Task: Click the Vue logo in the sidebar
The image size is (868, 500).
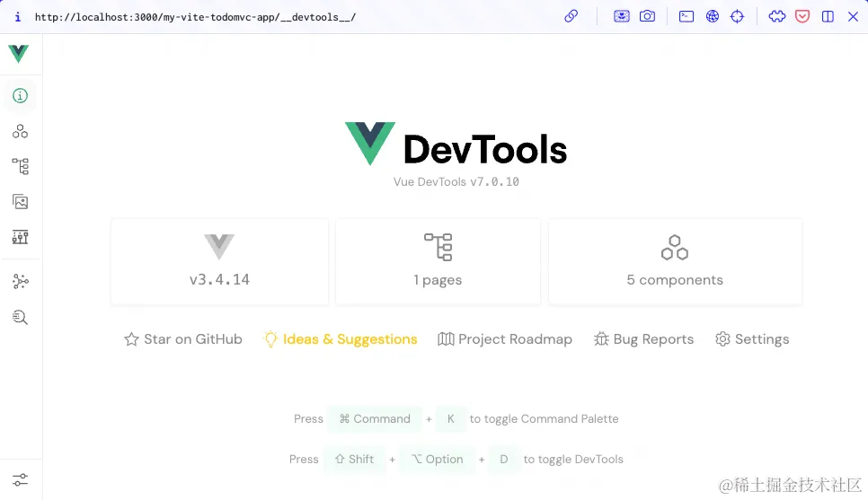Action: (x=18, y=54)
